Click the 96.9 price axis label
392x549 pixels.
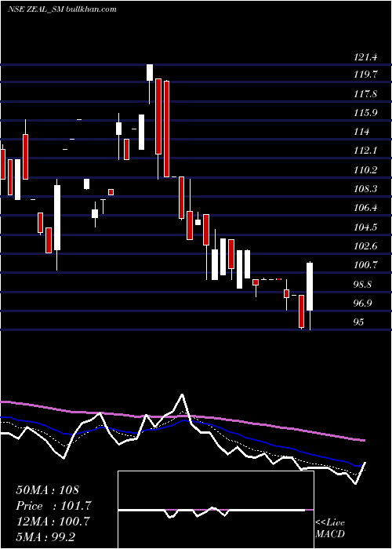coord(363,304)
